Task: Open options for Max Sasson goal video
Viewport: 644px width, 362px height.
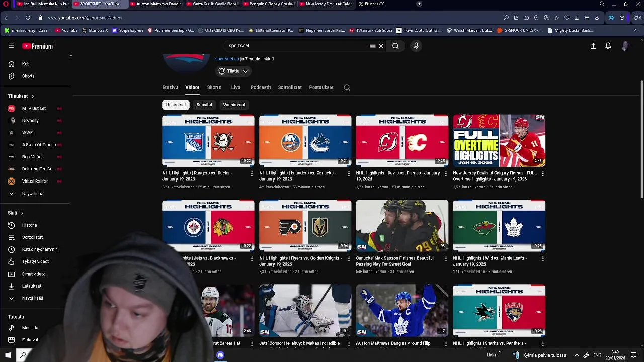Action: point(445,259)
